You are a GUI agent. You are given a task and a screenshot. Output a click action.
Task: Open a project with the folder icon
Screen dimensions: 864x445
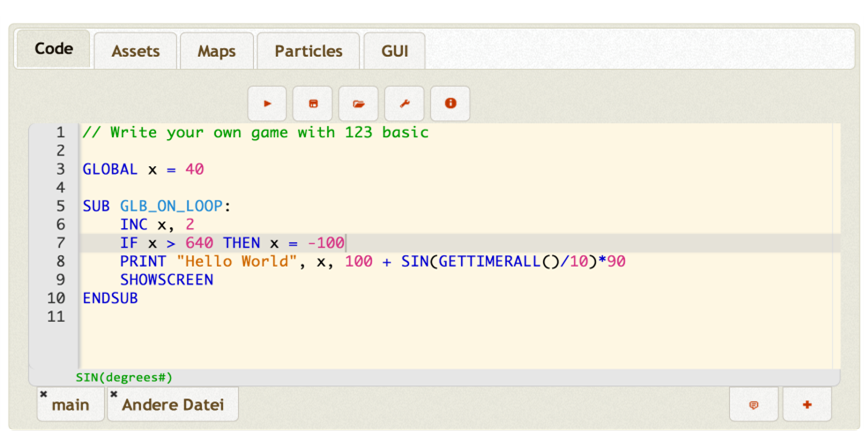359,103
